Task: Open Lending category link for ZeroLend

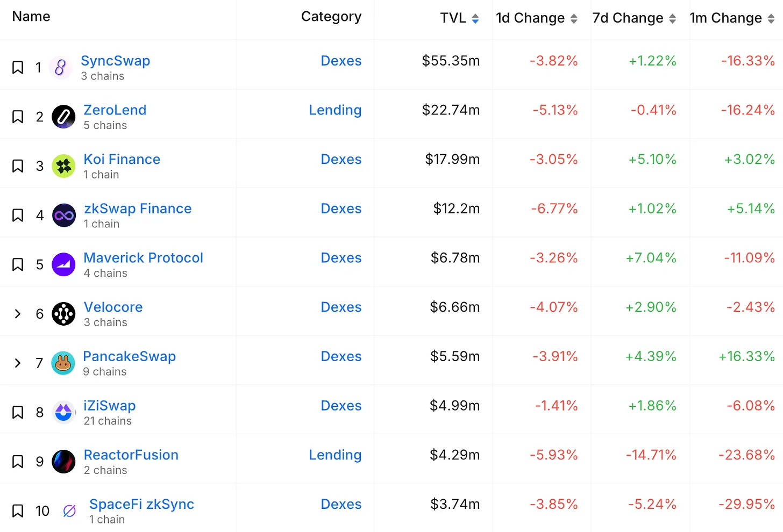Action: click(335, 110)
